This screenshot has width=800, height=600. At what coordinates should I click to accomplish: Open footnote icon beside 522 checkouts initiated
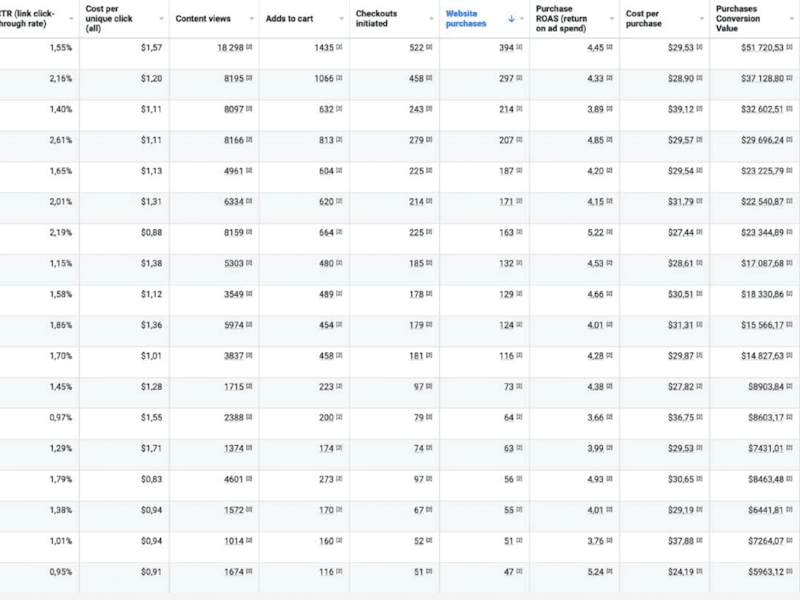pos(429,47)
